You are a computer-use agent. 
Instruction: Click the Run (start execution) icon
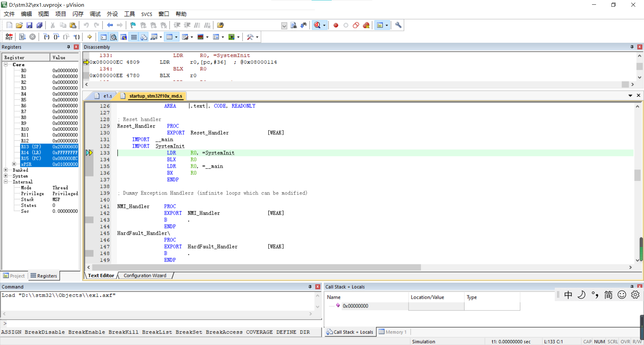pyautogui.click(x=22, y=37)
